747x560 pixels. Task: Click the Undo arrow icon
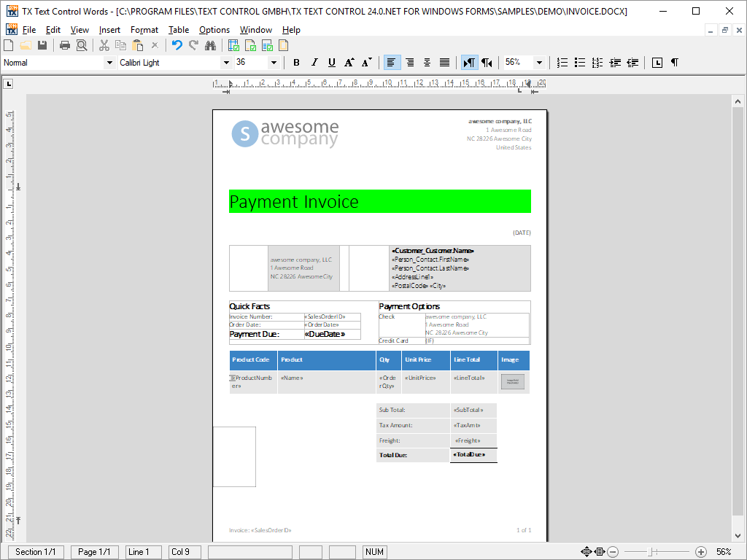point(177,45)
